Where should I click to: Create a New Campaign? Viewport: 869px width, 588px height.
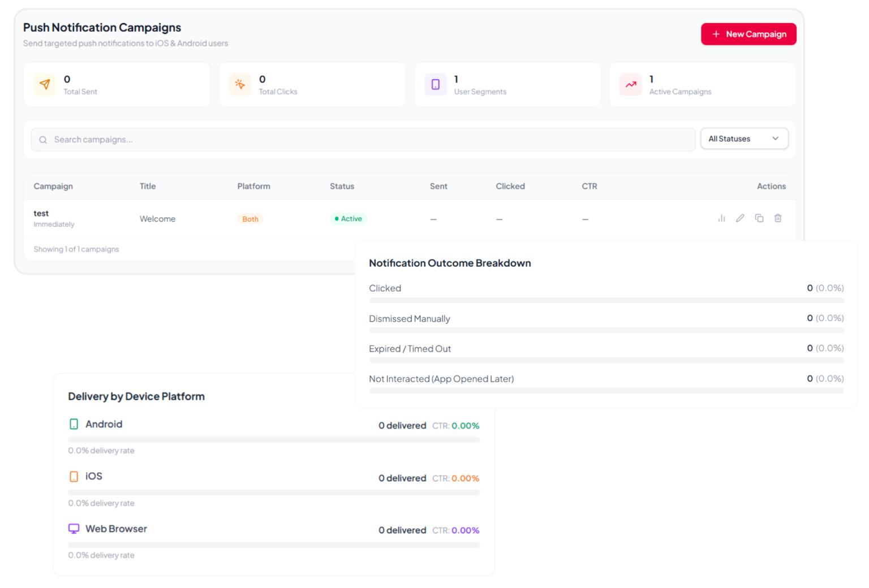[x=748, y=34]
